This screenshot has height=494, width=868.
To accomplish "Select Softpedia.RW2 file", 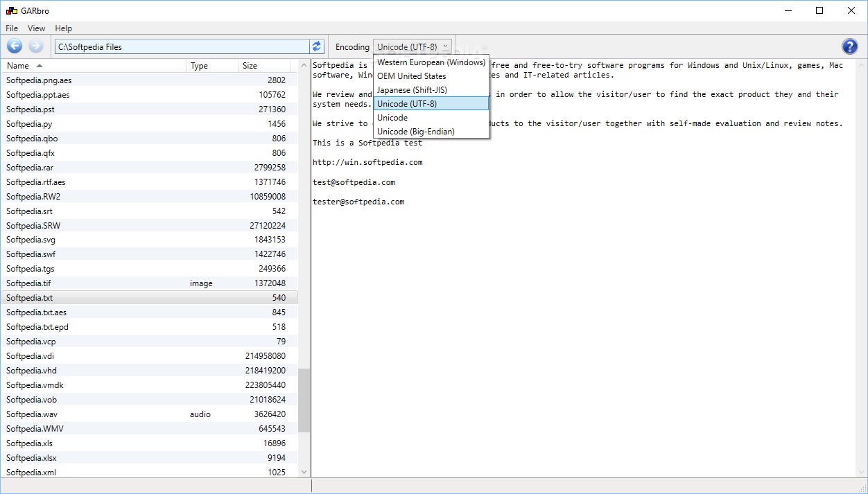I will tap(149, 197).
